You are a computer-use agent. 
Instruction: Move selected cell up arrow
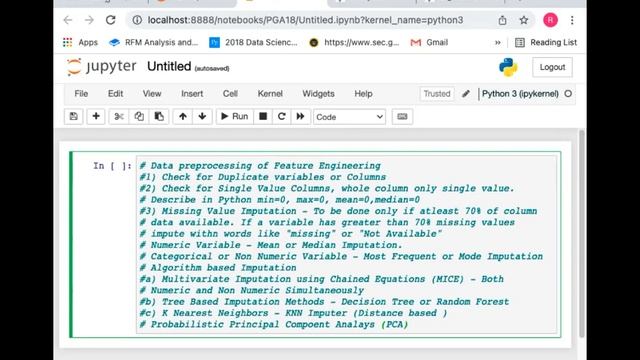point(182,117)
